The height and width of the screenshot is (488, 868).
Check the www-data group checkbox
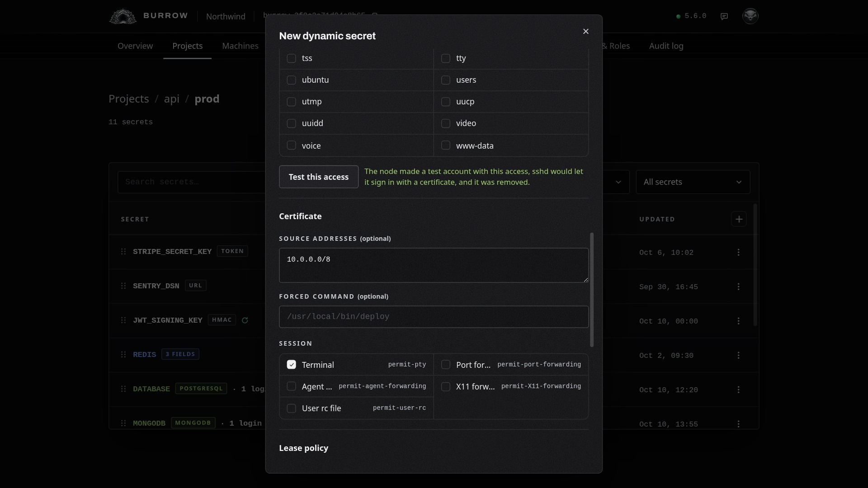click(x=446, y=145)
